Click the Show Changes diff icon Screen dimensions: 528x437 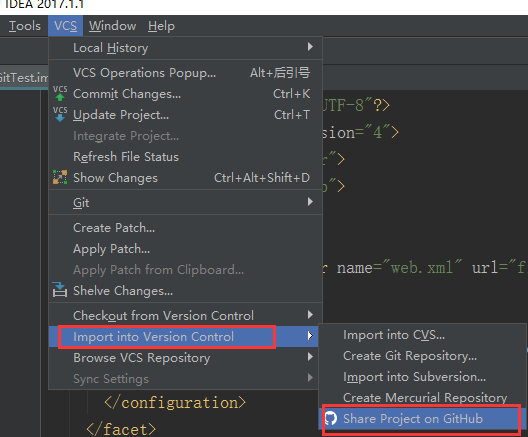(x=60, y=177)
